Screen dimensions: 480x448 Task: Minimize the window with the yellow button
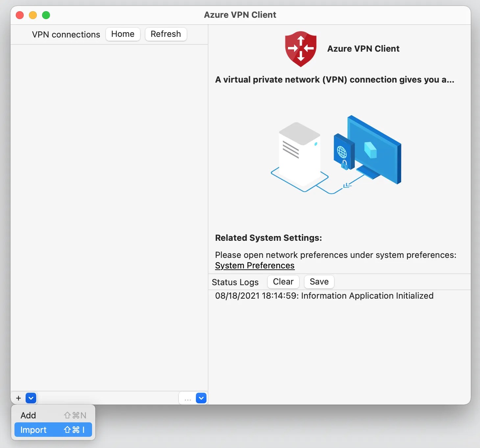click(x=33, y=15)
